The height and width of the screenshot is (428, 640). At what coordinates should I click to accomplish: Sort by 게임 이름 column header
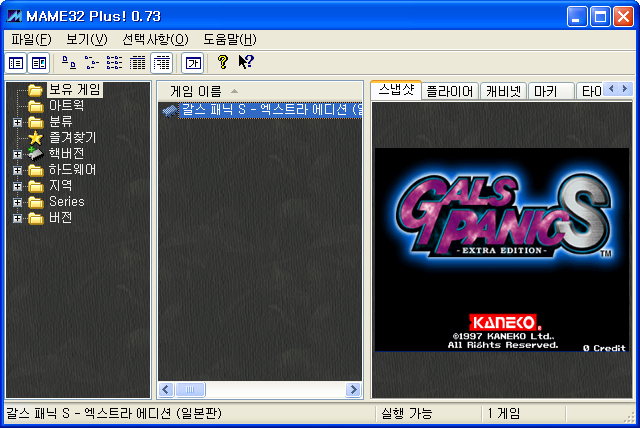click(x=260, y=91)
